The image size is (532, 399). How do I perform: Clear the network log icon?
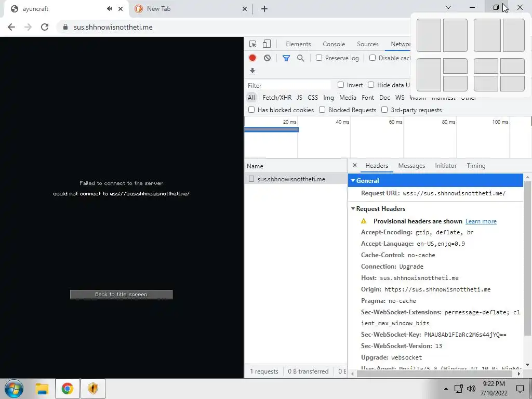click(268, 58)
